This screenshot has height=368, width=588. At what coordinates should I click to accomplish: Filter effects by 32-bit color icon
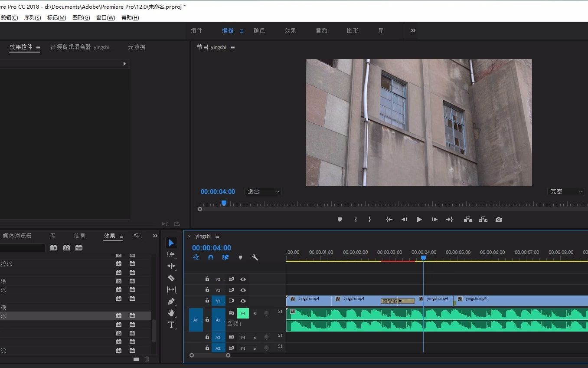66,248
